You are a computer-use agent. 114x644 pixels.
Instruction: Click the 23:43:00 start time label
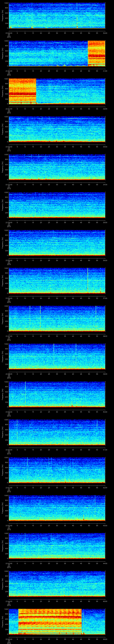click(x=9, y=564)
